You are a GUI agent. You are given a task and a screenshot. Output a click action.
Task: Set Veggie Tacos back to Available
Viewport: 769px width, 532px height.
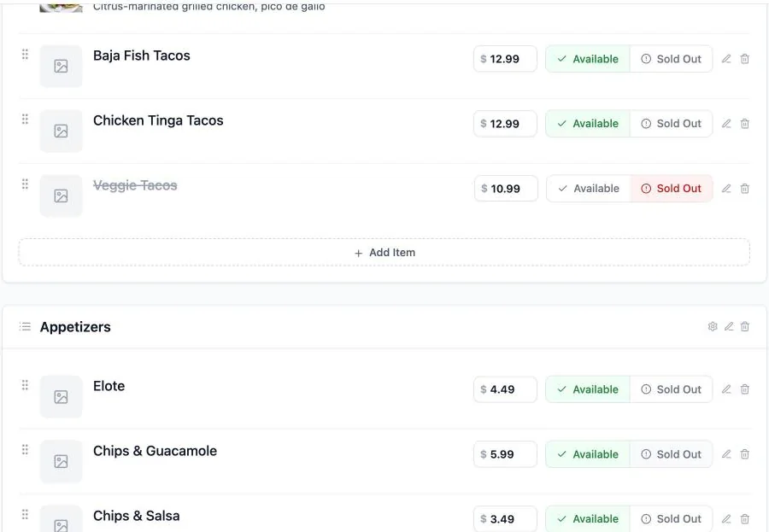click(x=589, y=188)
